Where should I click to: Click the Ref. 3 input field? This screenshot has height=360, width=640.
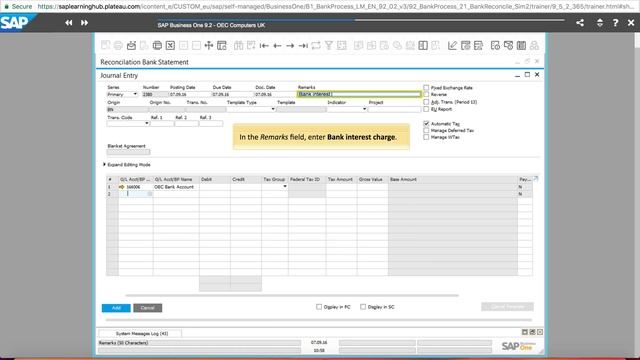(x=211, y=123)
